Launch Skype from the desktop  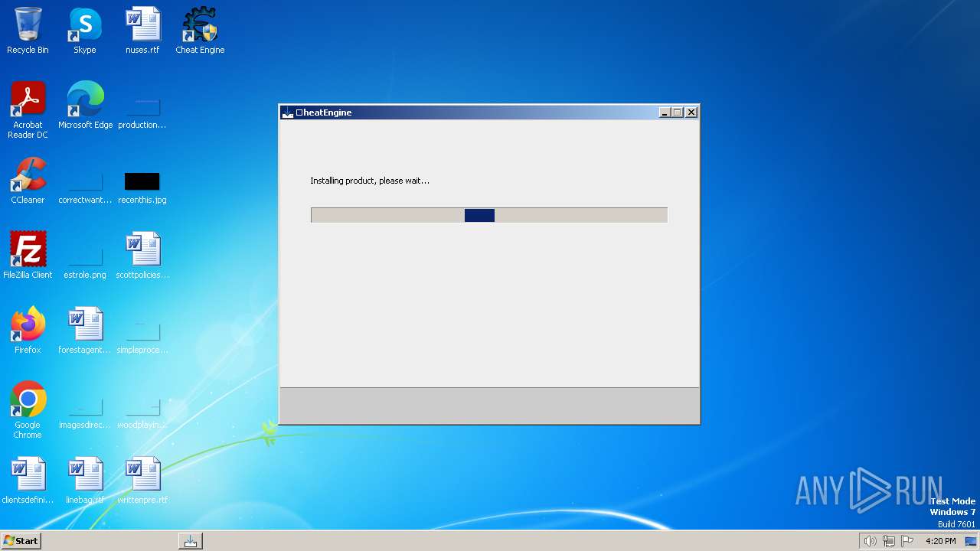(85, 31)
